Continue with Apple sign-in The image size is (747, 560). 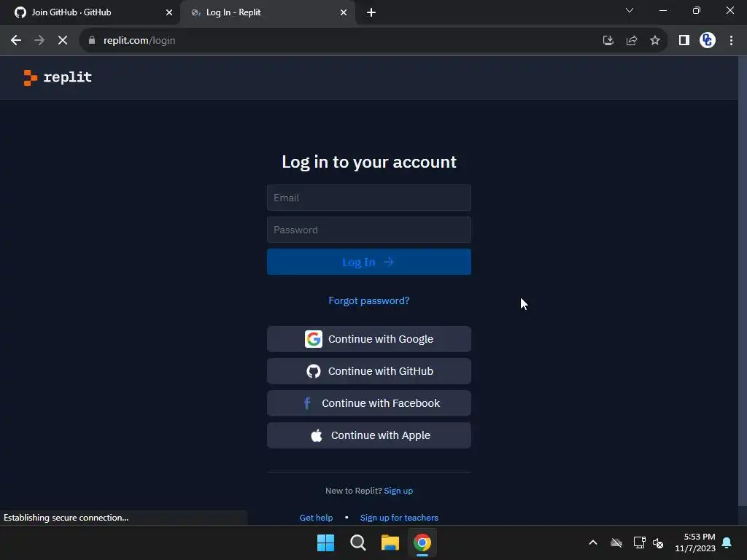coord(368,435)
